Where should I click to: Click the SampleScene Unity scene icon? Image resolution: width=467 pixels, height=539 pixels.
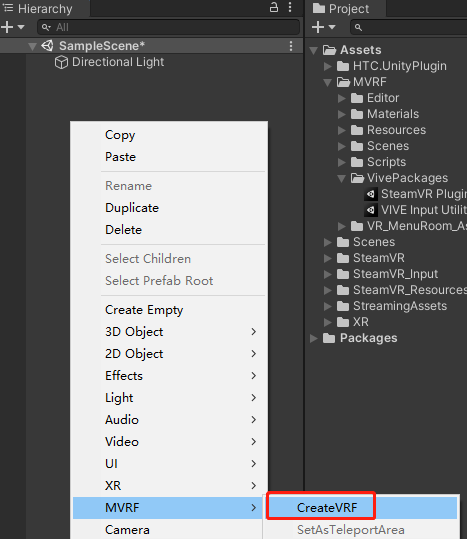pos(47,45)
